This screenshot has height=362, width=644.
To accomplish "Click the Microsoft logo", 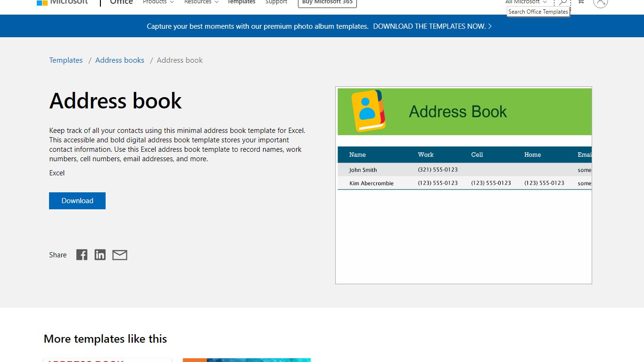I will pos(62,2).
